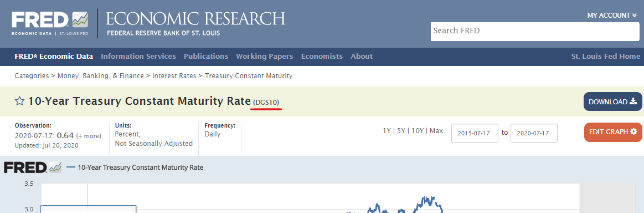
Task: Open FRED Economic Data menu item
Action: click(54, 57)
